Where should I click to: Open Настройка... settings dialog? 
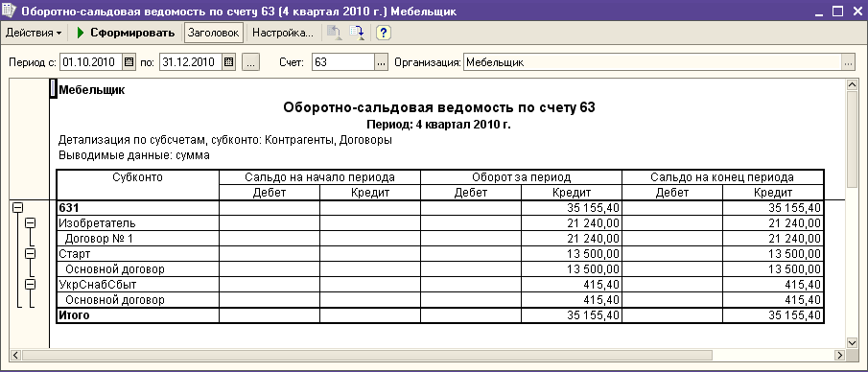click(283, 33)
